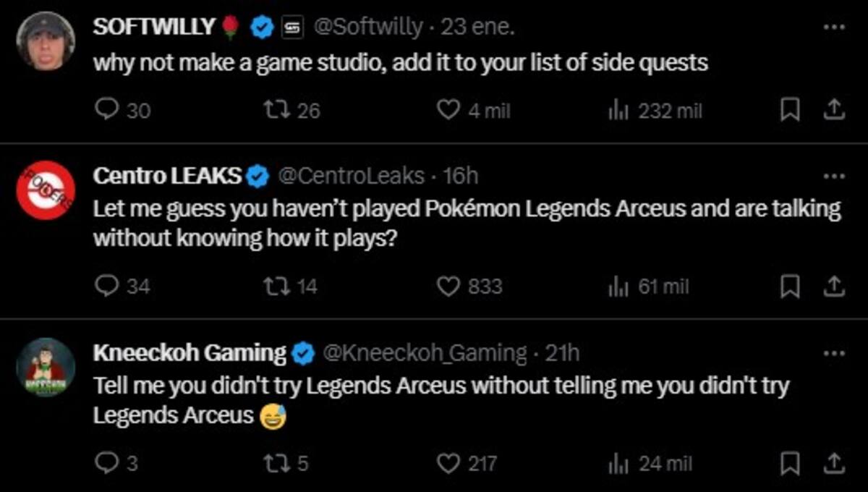View 24 mil views stats on Kneeckoh tweet
This screenshot has height=492, width=868.
(x=650, y=462)
